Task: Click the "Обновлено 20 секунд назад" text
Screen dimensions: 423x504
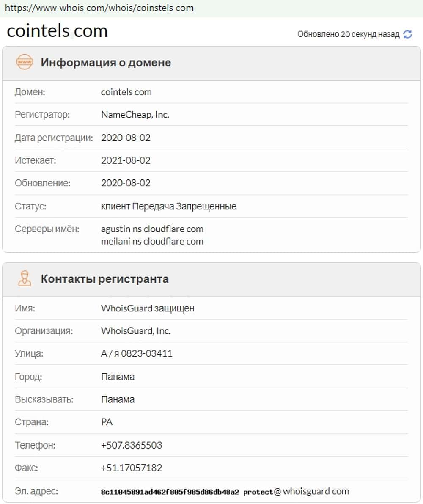Action: [348, 35]
